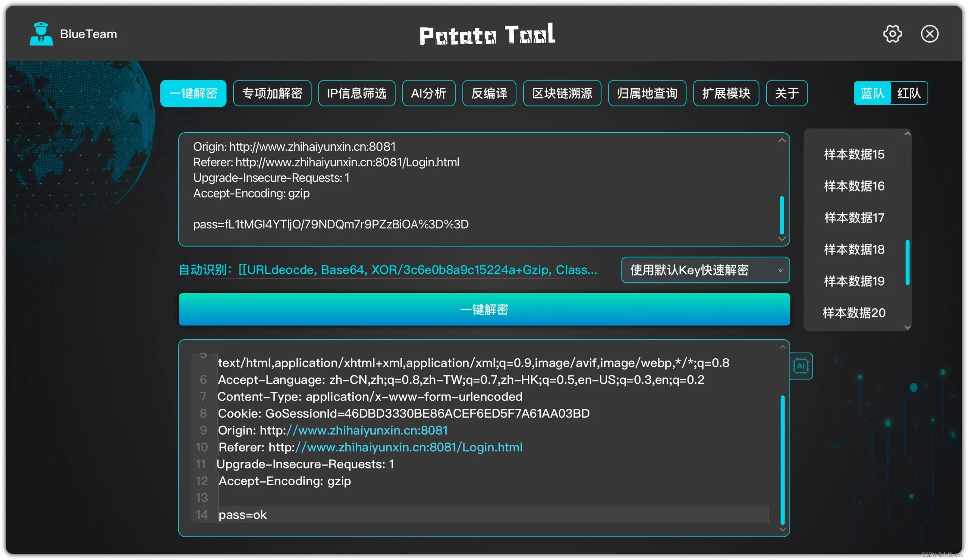Select 样本数据18 from the list
The height and width of the screenshot is (560, 968).
coord(854,249)
